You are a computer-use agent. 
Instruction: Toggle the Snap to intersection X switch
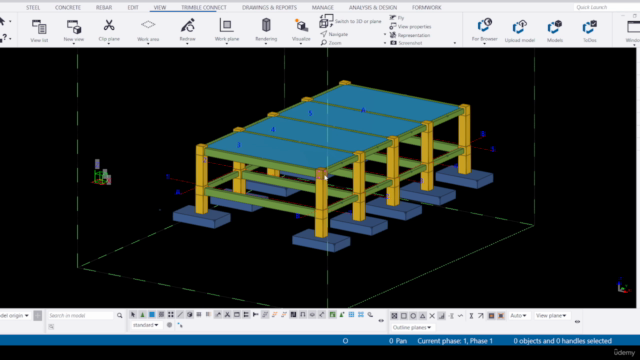(432, 316)
